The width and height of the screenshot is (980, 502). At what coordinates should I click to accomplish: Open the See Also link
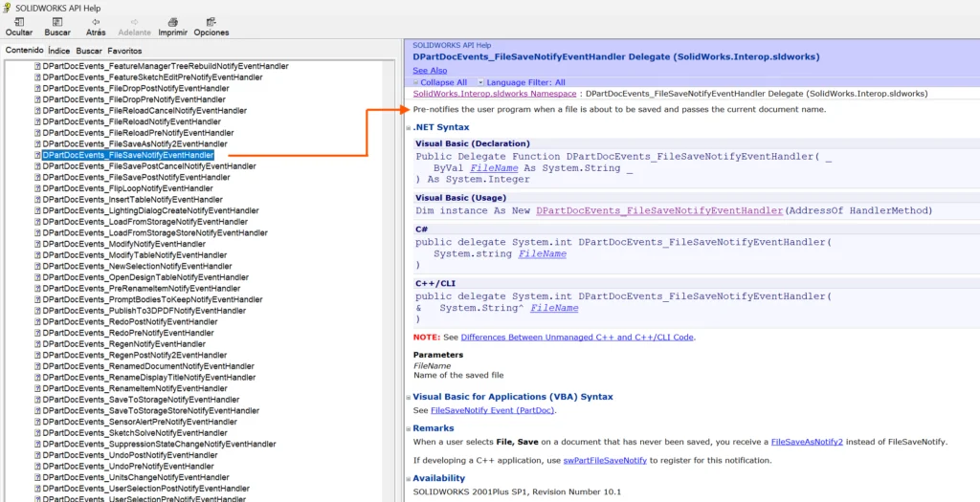[x=430, y=71]
